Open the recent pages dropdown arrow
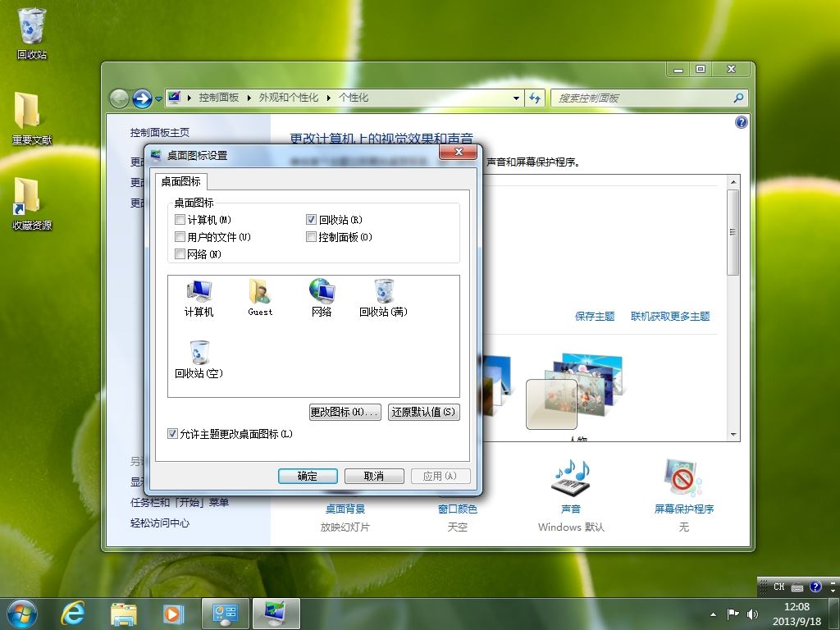Viewport: 840px width, 630px height. 158,99
